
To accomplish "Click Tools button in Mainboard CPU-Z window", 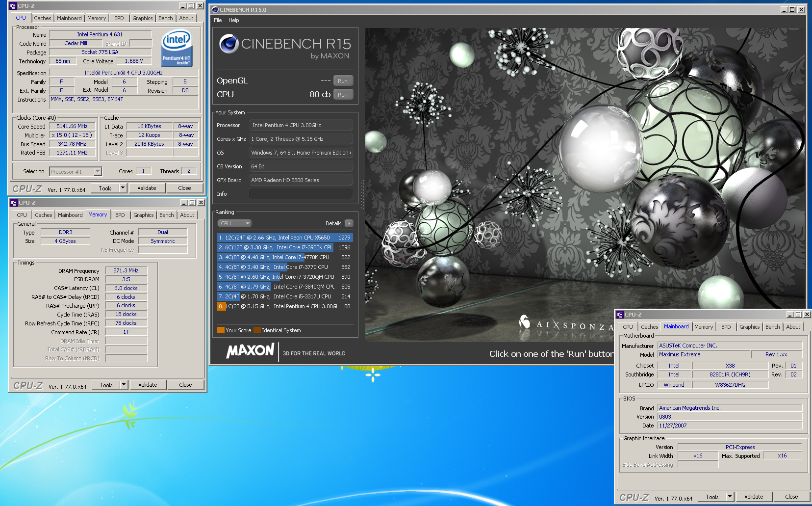I will [x=712, y=497].
